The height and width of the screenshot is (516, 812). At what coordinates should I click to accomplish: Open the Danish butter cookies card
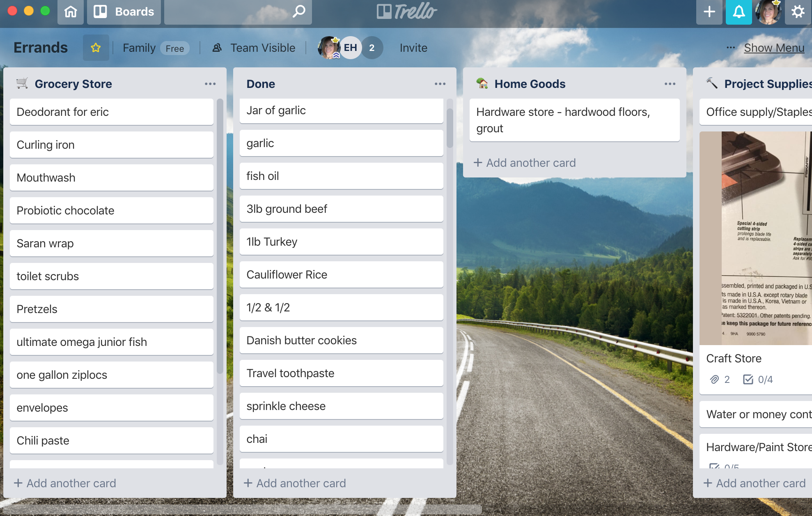coord(342,340)
